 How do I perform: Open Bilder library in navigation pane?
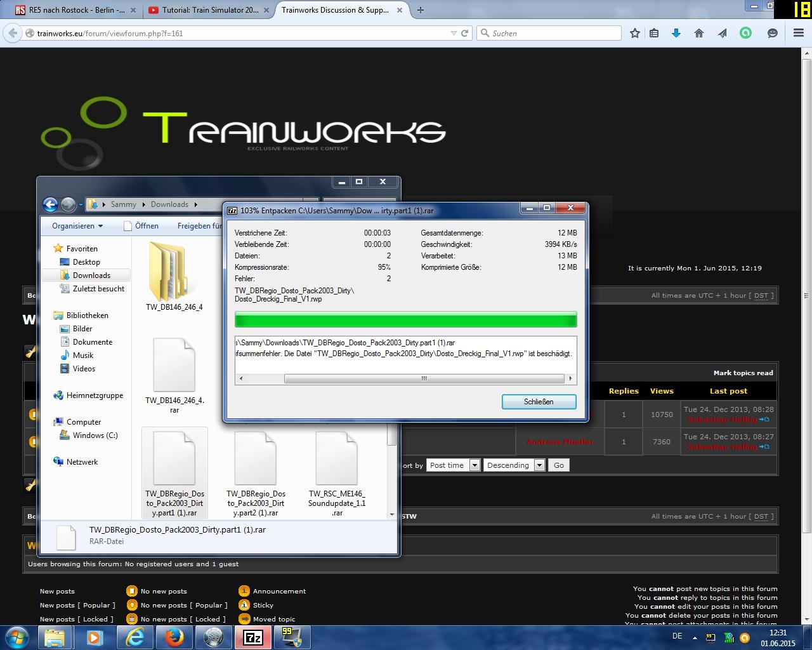tap(82, 329)
